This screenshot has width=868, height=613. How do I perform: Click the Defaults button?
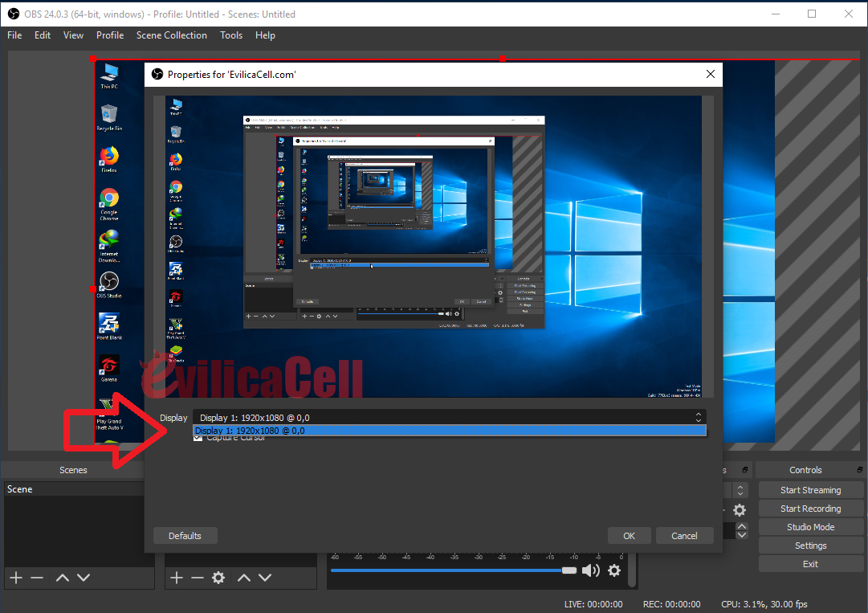tap(185, 536)
